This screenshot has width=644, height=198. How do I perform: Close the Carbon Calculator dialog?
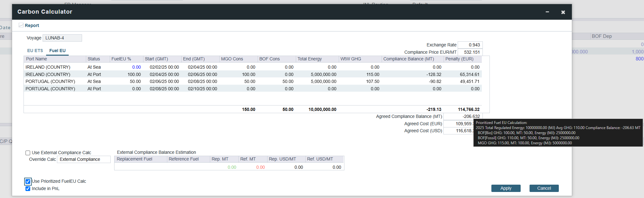[x=563, y=12]
